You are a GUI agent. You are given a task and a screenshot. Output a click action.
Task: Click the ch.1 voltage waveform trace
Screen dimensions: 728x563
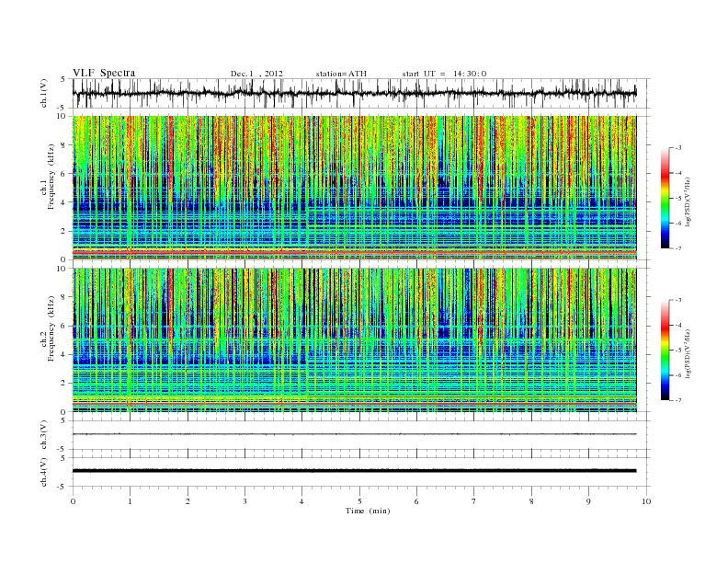point(354,93)
